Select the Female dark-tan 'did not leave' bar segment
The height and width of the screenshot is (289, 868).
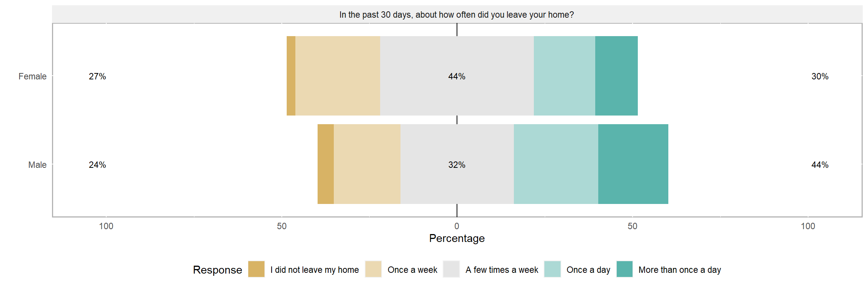pyautogui.click(x=291, y=76)
